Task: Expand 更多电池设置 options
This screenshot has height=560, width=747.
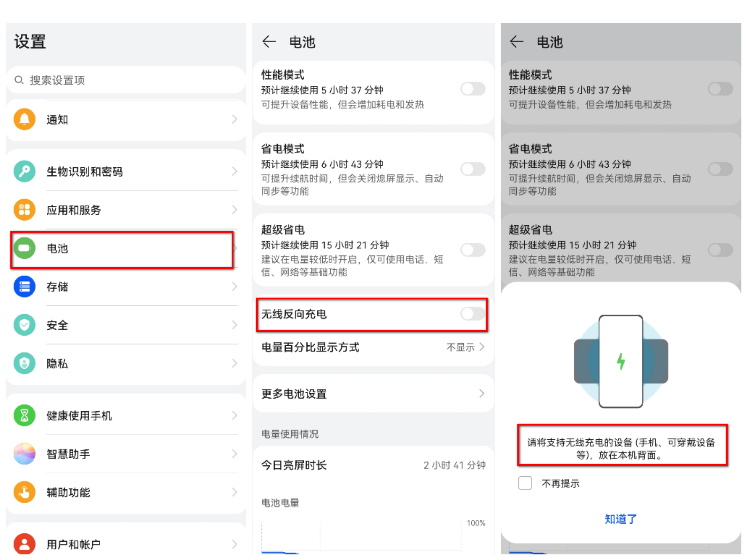Action: (373, 393)
